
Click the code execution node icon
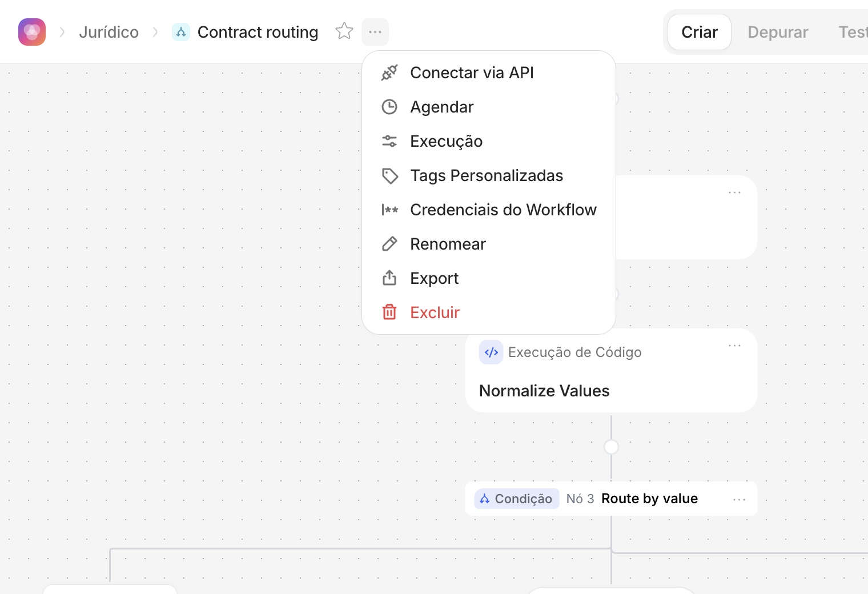[x=491, y=352]
